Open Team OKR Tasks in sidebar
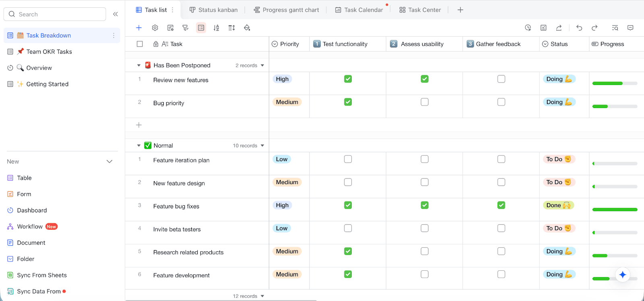The height and width of the screenshot is (301, 644). pos(62,52)
